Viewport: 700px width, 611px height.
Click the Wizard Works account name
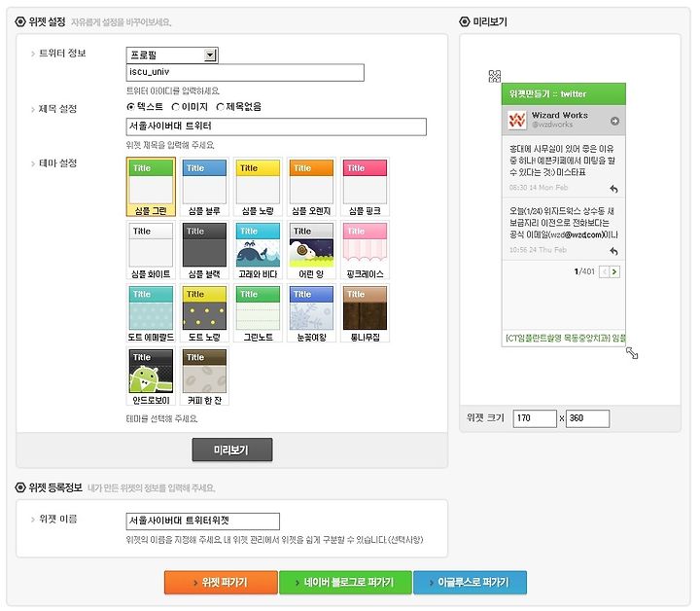pyautogui.click(x=560, y=115)
